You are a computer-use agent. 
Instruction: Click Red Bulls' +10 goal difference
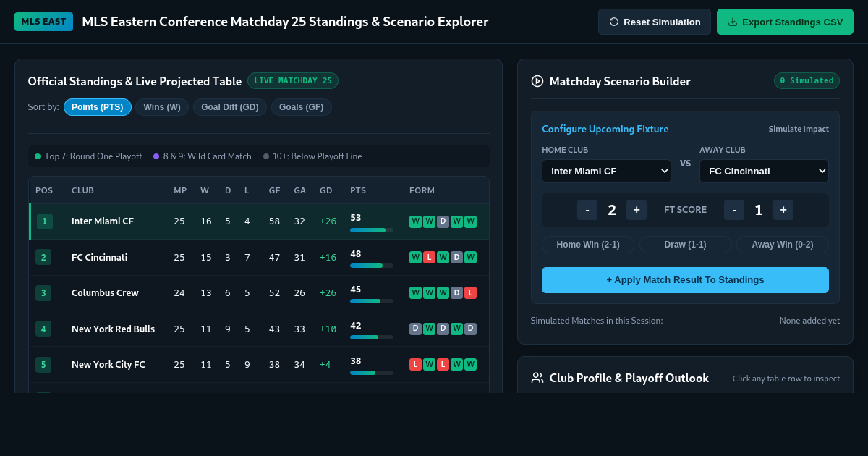coord(328,329)
